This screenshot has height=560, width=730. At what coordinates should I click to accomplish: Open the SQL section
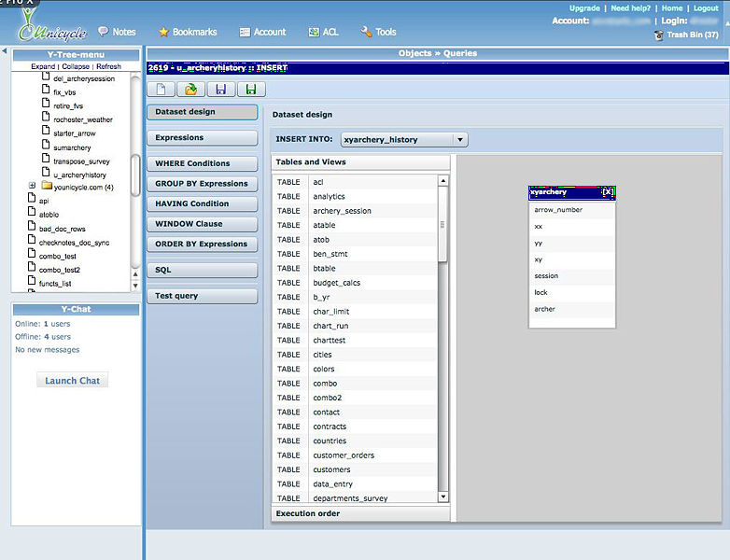tap(202, 270)
